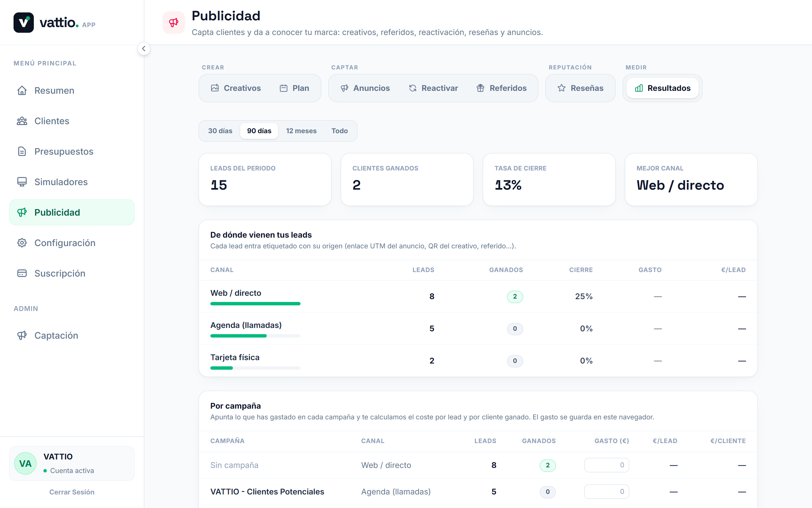Click the Anuncios megaphone icon
This screenshot has width=812, height=508.
coord(344,88)
